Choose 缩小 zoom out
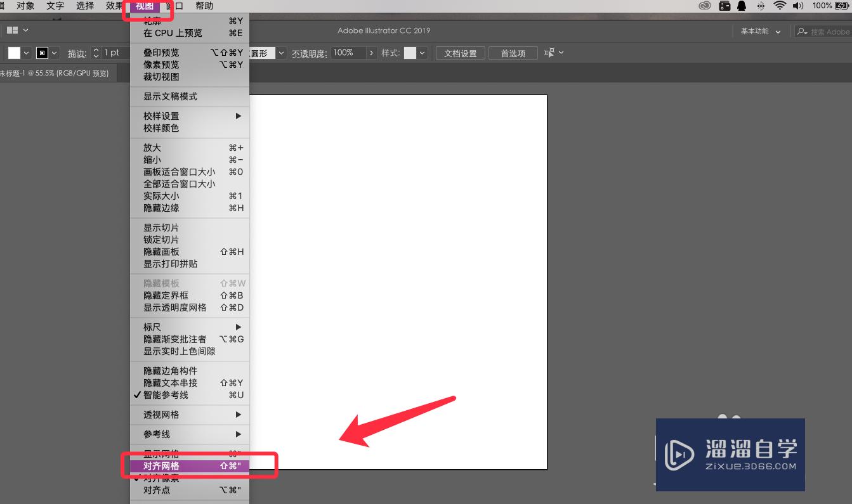852x504 pixels. tap(190, 160)
